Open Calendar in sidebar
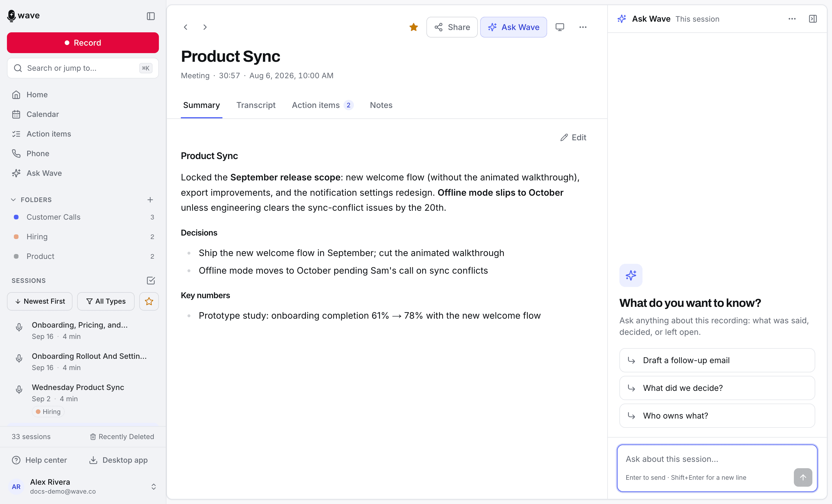832x504 pixels. click(x=83, y=114)
